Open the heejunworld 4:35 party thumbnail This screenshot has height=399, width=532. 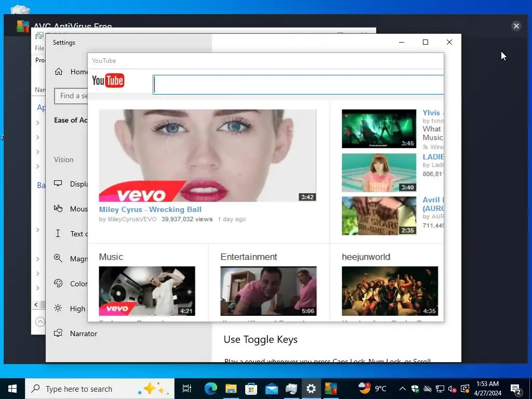pos(390,291)
